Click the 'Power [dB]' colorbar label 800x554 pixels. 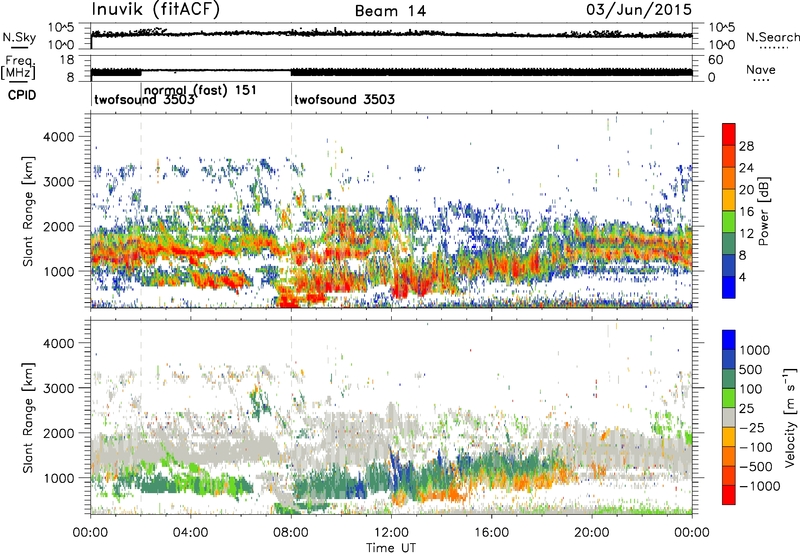coord(764,211)
